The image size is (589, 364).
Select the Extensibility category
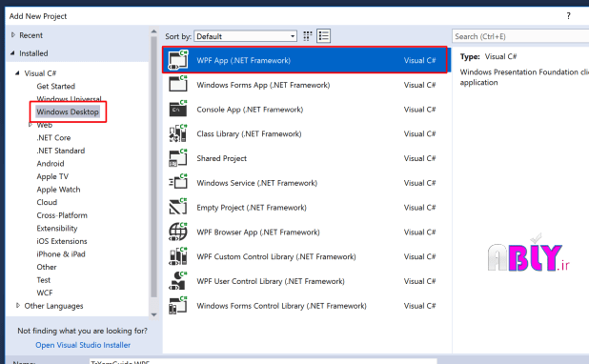[x=57, y=228]
